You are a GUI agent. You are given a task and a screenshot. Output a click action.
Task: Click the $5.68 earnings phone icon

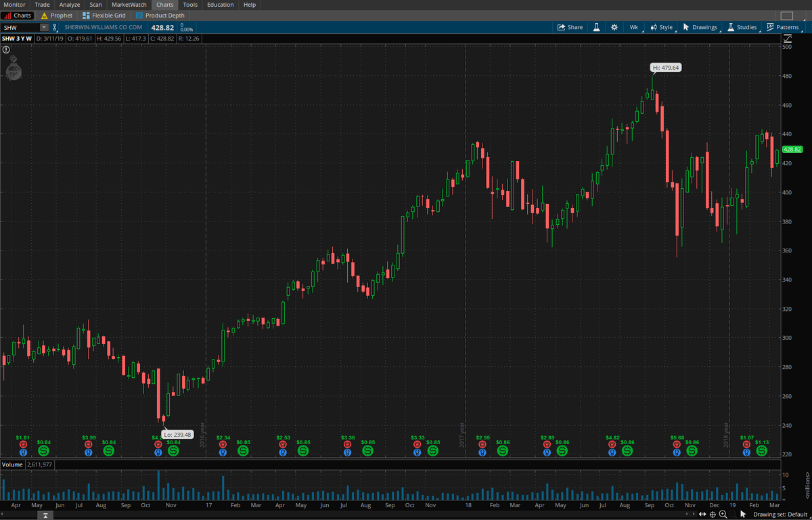tap(677, 444)
